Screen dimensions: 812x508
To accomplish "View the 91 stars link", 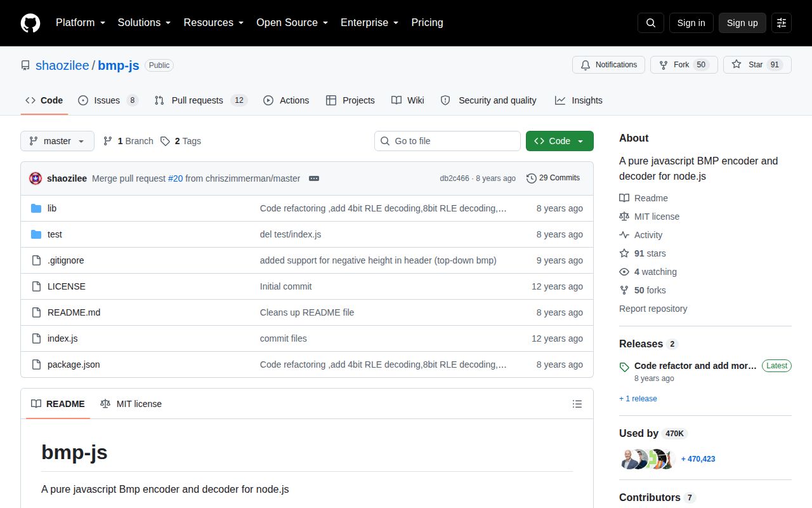I will coord(643,253).
